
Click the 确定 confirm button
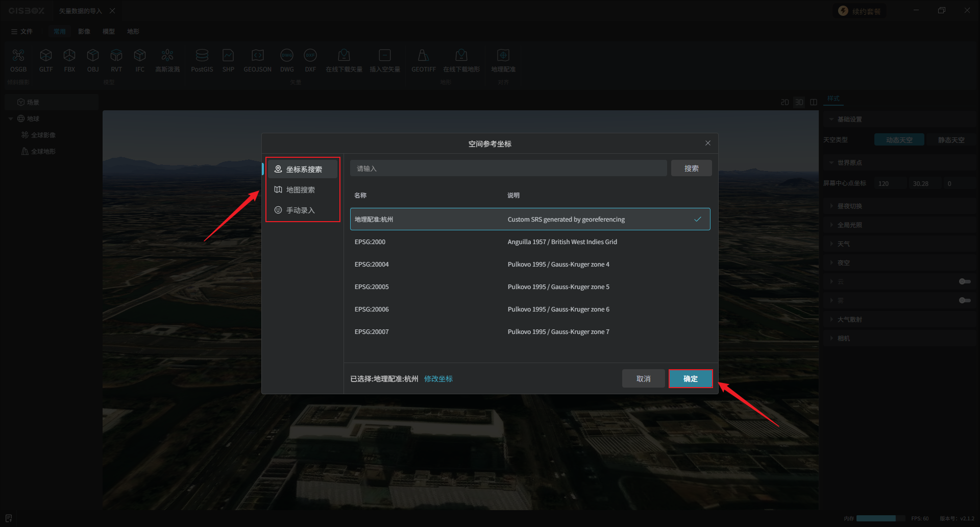[690, 379]
